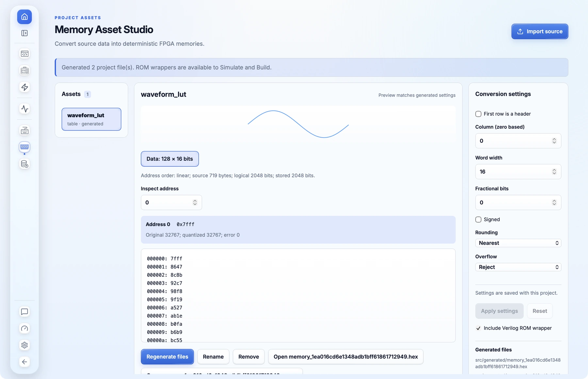Open the waveform activity sidebar icon
588x379 pixels.
click(x=24, y=109)
